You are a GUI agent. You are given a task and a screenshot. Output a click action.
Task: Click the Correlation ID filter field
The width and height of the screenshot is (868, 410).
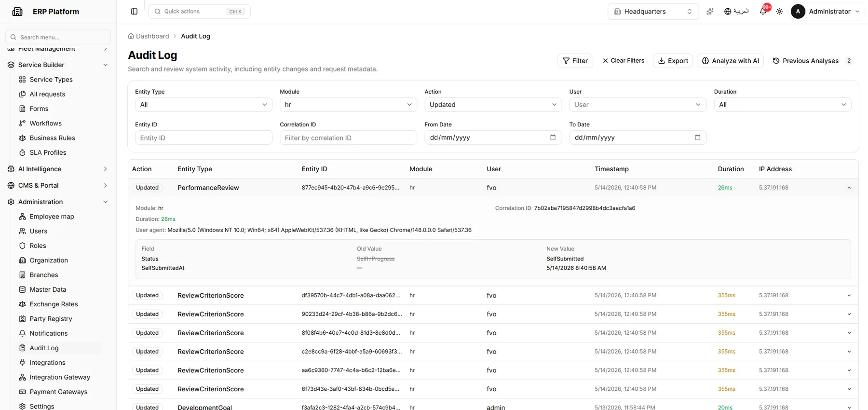348,137
